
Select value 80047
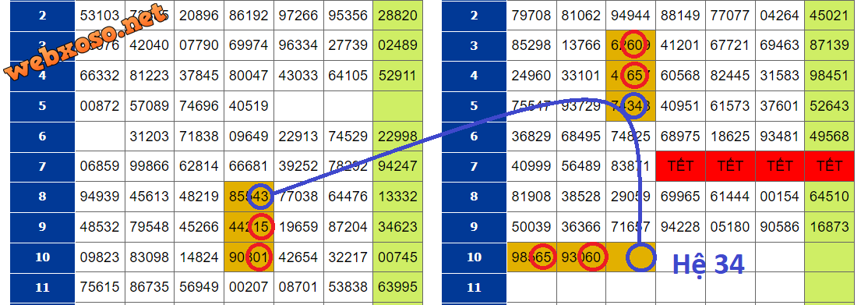pos(249,76)
